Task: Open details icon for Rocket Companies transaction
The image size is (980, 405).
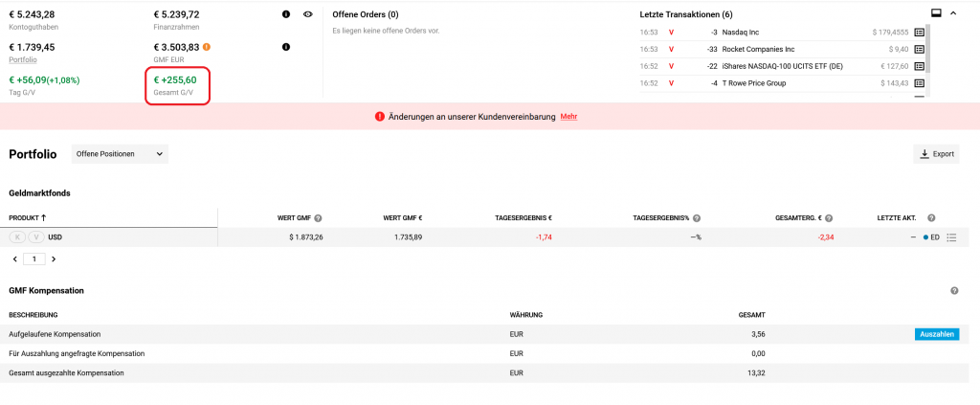Action: tap(919, 49)
